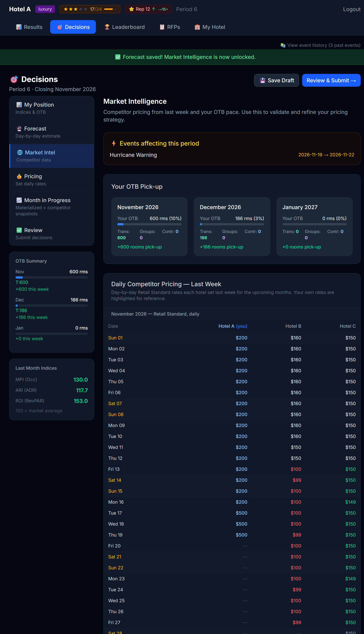This screenshot has height=634, width=364.
Task: Click the Logout link
Action: pos(352,9)
